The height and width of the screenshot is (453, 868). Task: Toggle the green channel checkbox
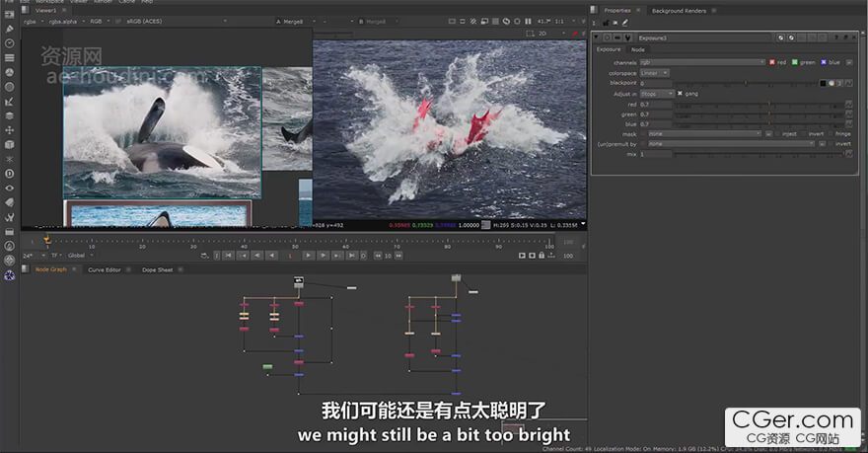click(x=795, y=62)
